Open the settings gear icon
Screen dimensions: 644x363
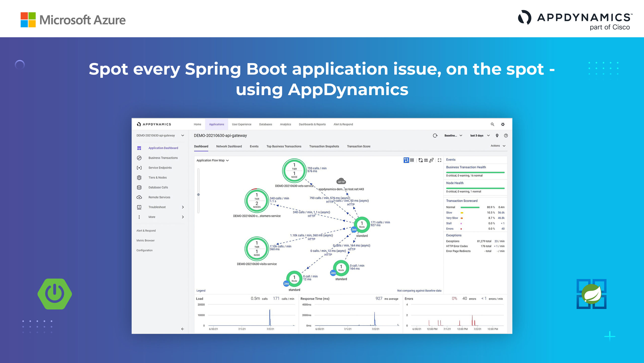(503, 124)
